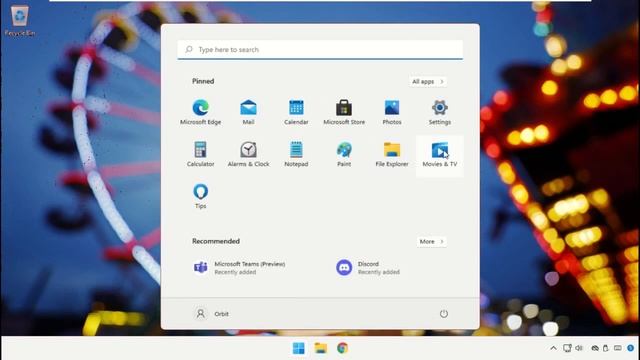Image resolution: width=640 pixels, height=360 pixels.
Task: Click the OneDrive cloud tray icon
Action: 595,348
